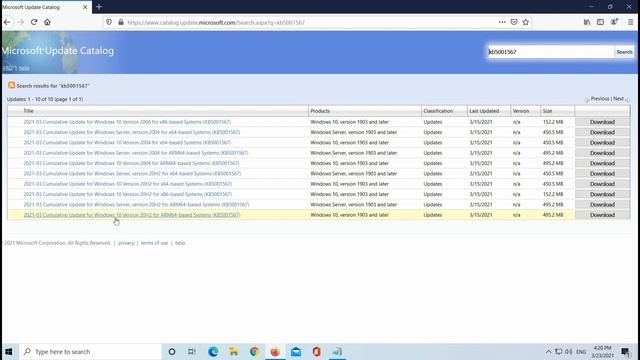
Task: Save page to Pocket
Action: (514, 22)
